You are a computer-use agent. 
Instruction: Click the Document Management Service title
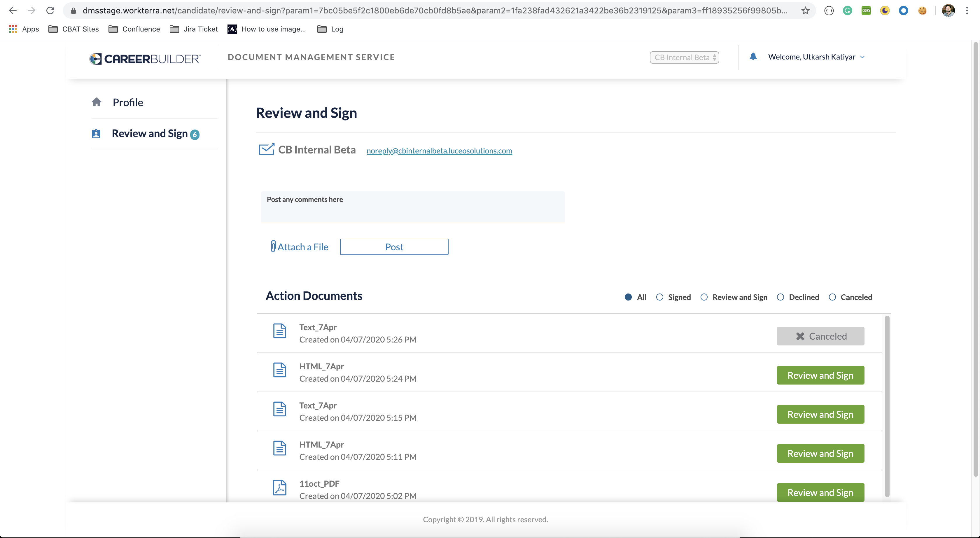(311, 57)
